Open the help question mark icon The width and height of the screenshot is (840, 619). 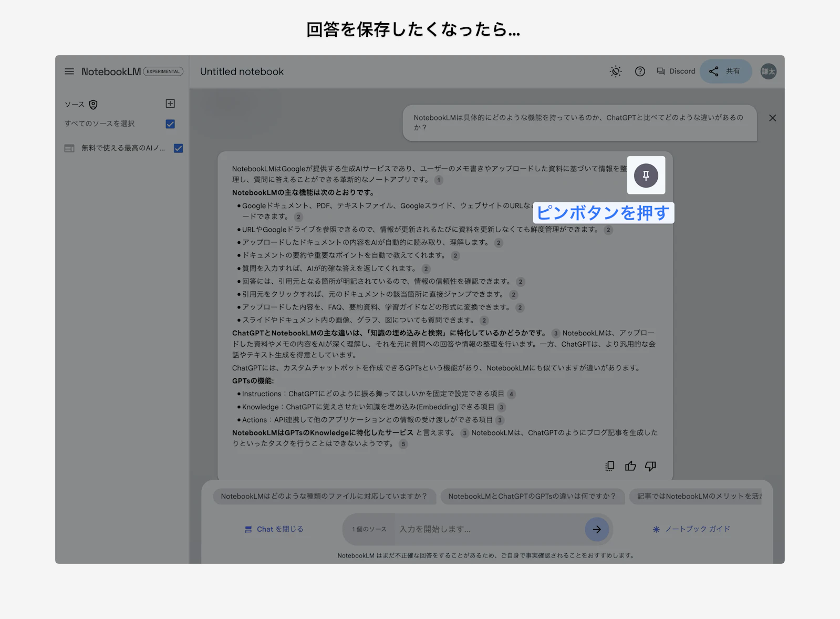(640, 71)
